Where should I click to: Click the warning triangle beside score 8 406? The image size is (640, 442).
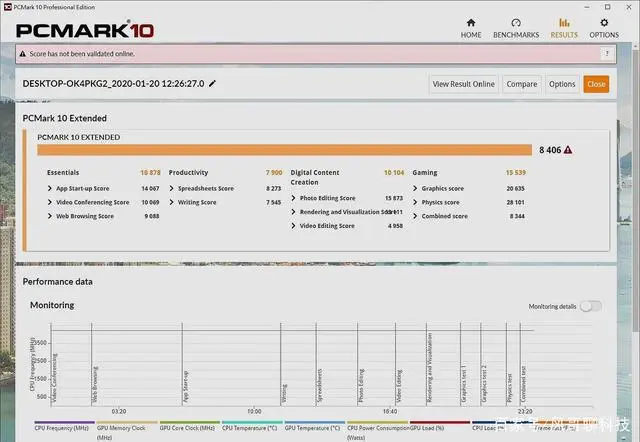(568, 150)
